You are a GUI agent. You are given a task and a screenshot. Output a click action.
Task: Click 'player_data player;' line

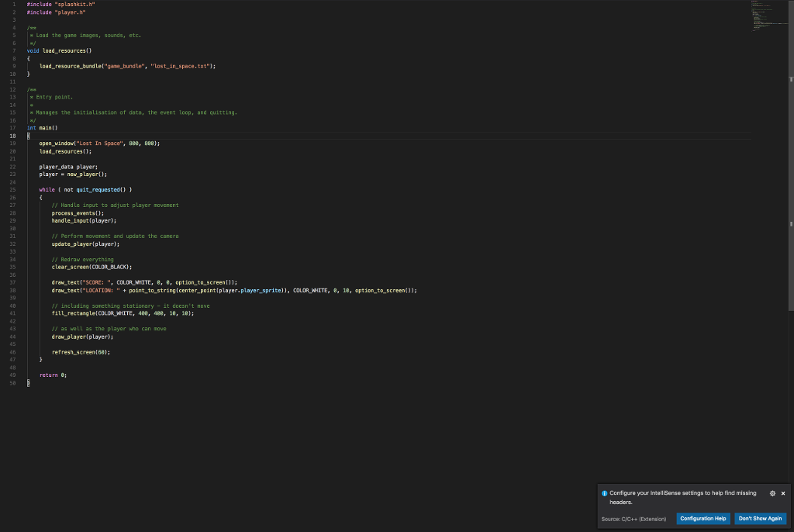(68, 167)
